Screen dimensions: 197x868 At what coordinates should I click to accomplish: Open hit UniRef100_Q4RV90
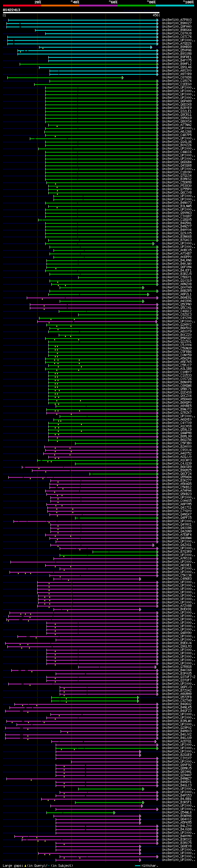tap(177, 633)
